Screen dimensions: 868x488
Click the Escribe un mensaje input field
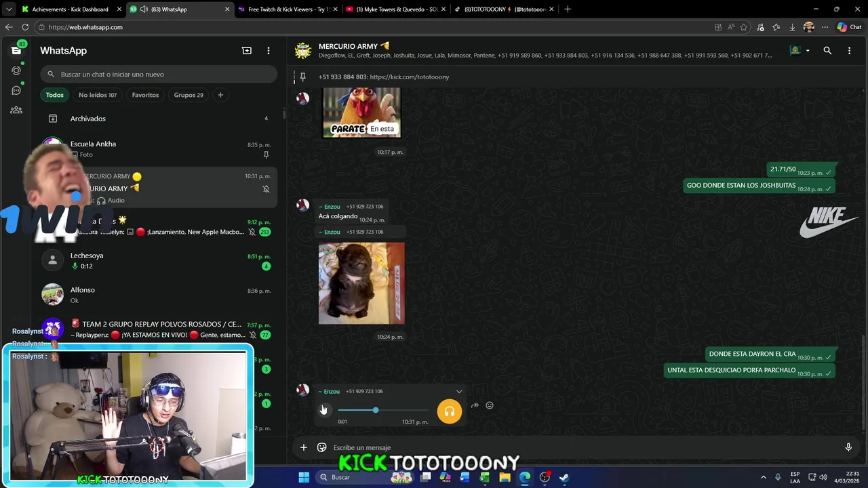583,447
